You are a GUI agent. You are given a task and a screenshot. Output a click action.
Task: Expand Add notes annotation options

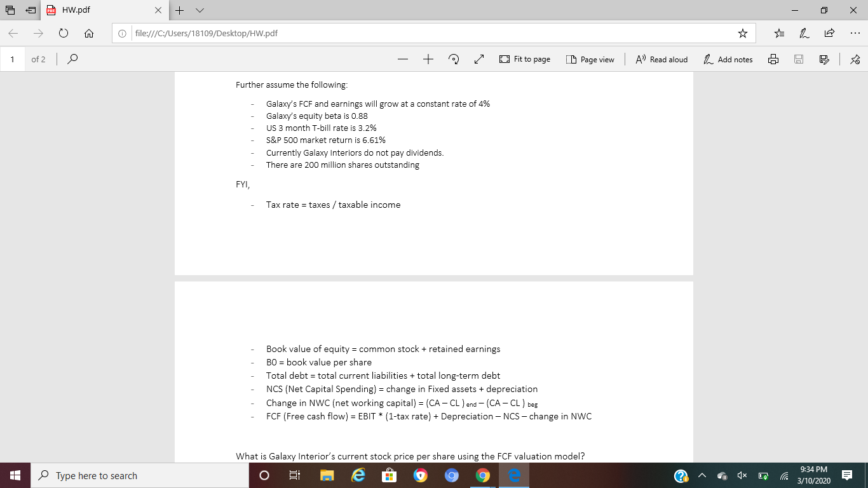[728, 58]
